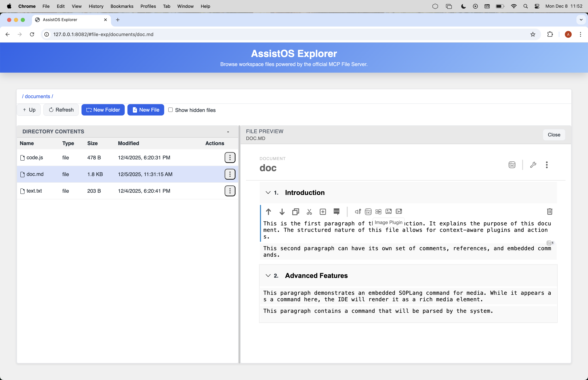Viewport: 588px width, 380px height.
Task: Open document wrench settings icon
Action: (533, 165)
